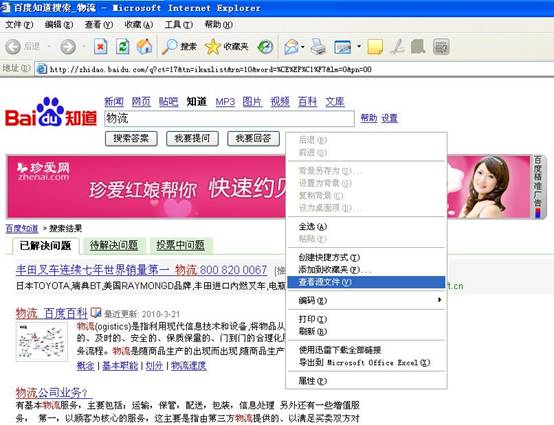Click the 百度知道 breadcrumb link

[22, 228]
